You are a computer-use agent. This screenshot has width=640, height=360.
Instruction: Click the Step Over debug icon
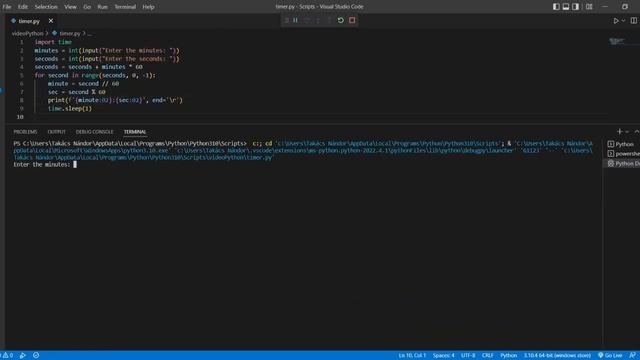[x=307, y=20]
